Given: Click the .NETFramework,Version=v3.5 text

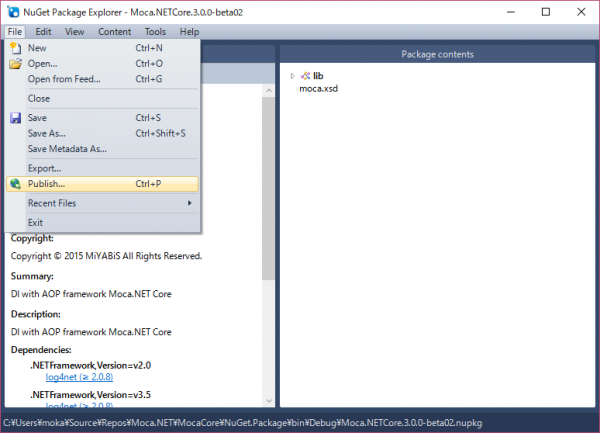Looking at the screenshot, I should (91, 395).
